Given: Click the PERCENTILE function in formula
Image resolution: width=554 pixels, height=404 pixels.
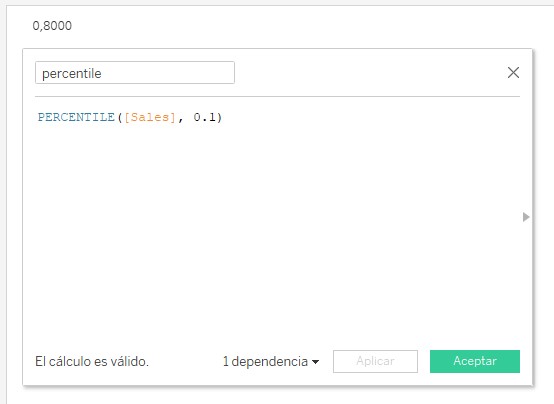Looking at the screenshot, I should [x=76, y=117].
